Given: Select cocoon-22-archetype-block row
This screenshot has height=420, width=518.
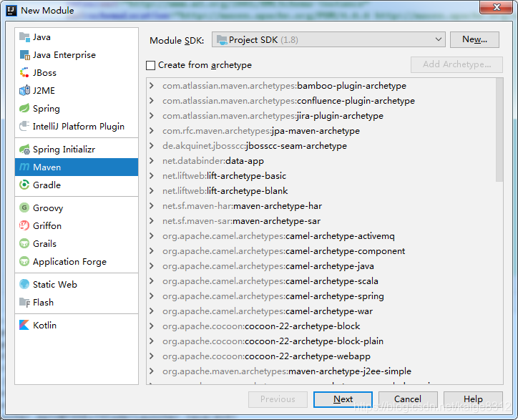Looking at the screenshot, I should point(321,326).
